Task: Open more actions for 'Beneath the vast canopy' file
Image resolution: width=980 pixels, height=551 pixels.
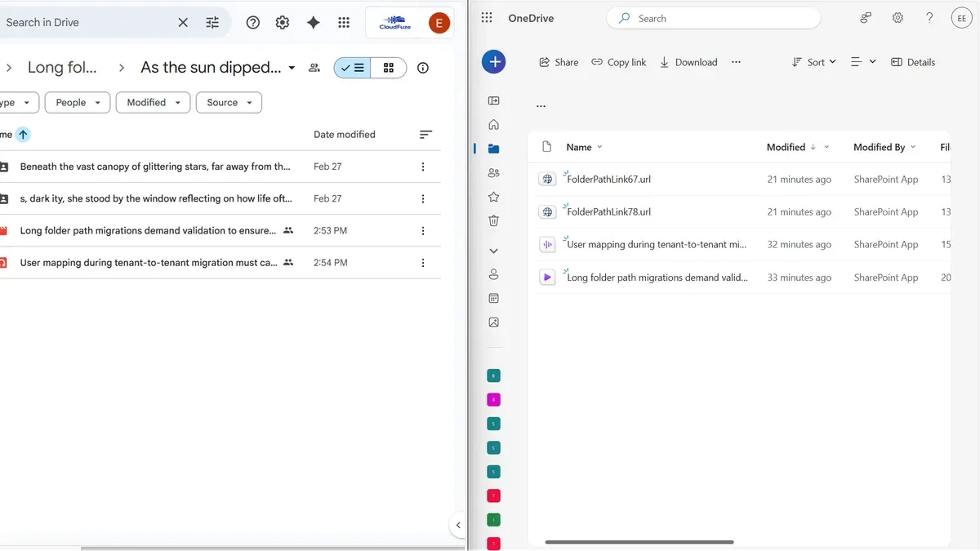Action: [423, 167]
